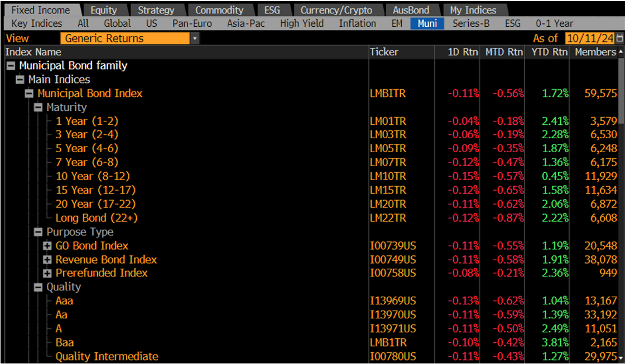
Task: Expand the GO Bond Index
Action: point(47,245)
